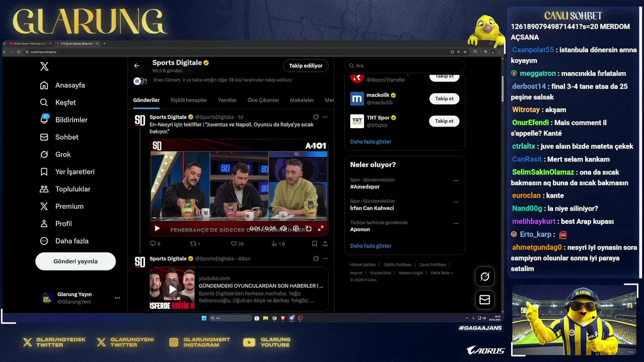The height and width of the screenshot is (362, 644).
Task: Open the İrfan Can Kahveci trend
Action: (x=372, y=208)
